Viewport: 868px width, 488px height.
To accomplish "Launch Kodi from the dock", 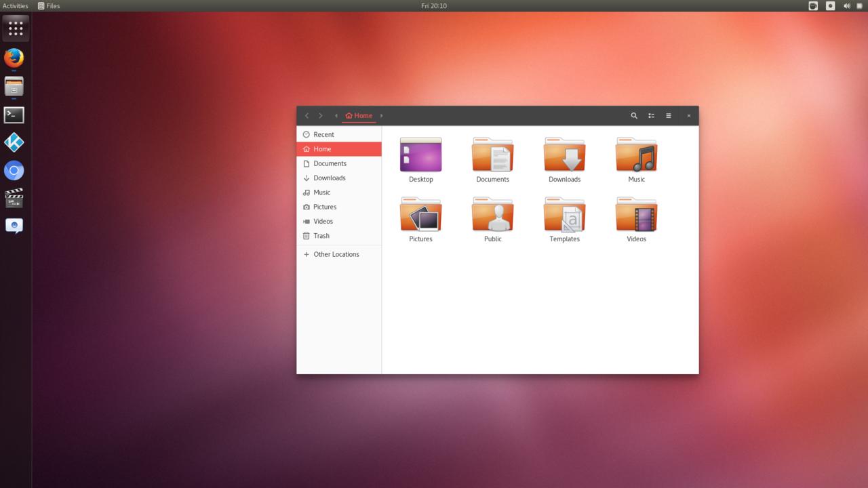I will pos(14,142).
